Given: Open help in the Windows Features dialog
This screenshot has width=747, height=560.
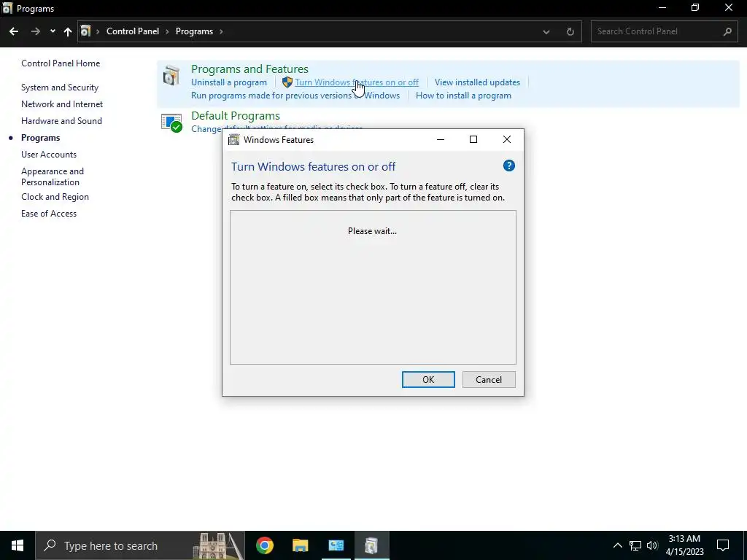Looking at the screenshot, I should pos(508,166).
